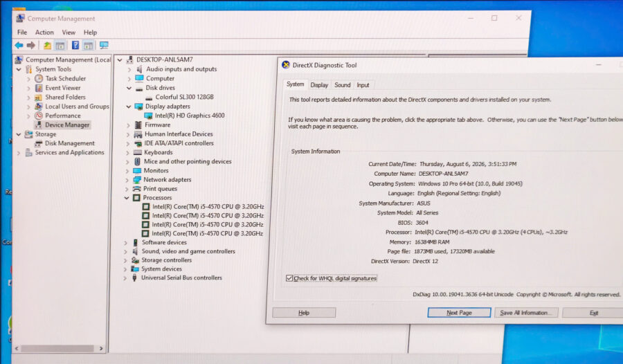Expand the Services and Applications node
This screenshot has width=623, height=364.
(19, 153)
